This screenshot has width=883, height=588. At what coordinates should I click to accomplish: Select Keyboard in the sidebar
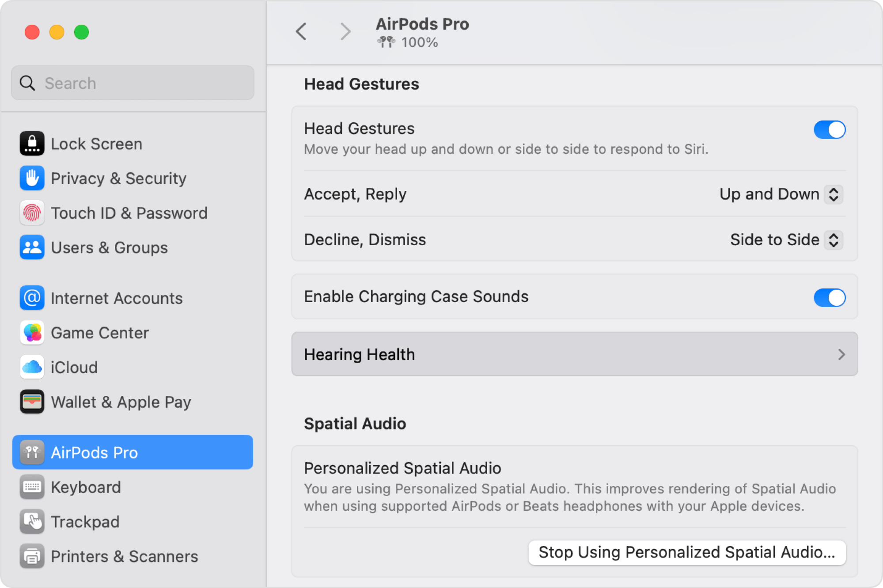pyautogui.click(x=86, y=487)
